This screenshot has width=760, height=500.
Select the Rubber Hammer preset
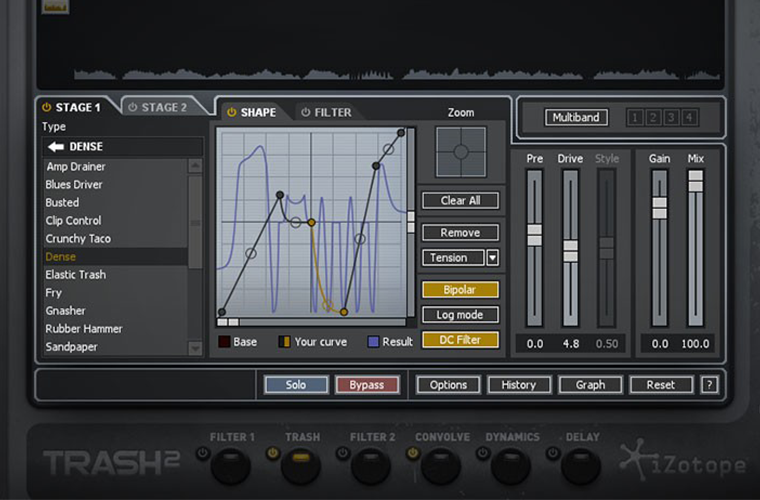pos(115,328)
